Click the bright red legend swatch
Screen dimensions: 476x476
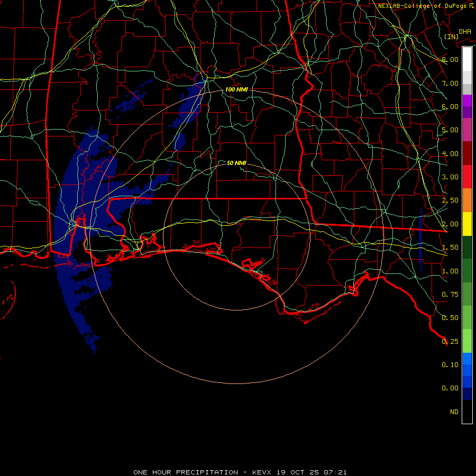click(467, 177)
